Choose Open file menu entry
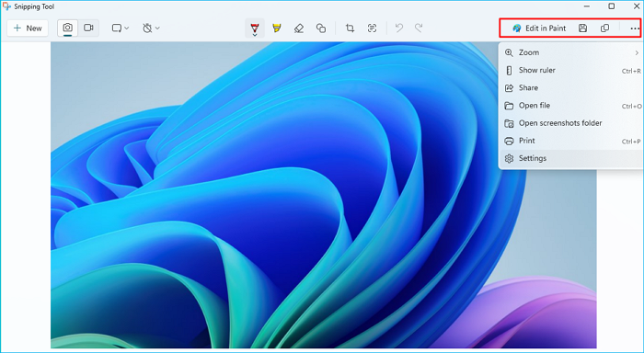 point(571,106)
